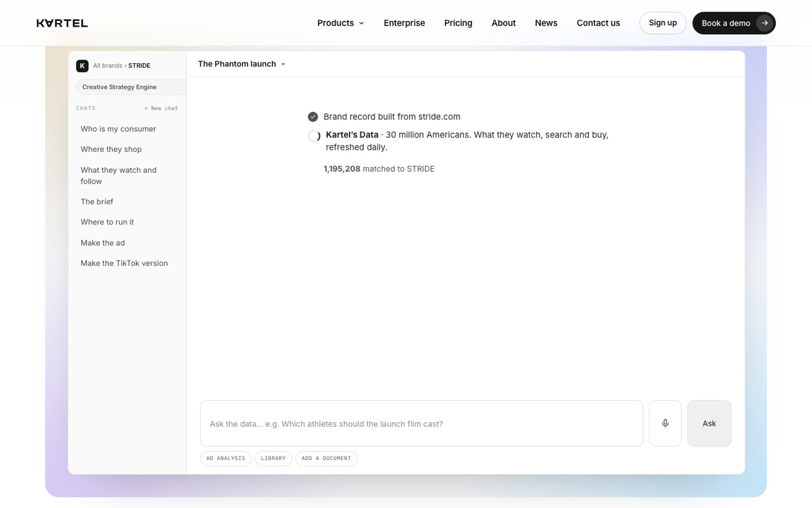812x508 pixels.
Task: Select the Ad Analysis chip
Action: [226, 458]
